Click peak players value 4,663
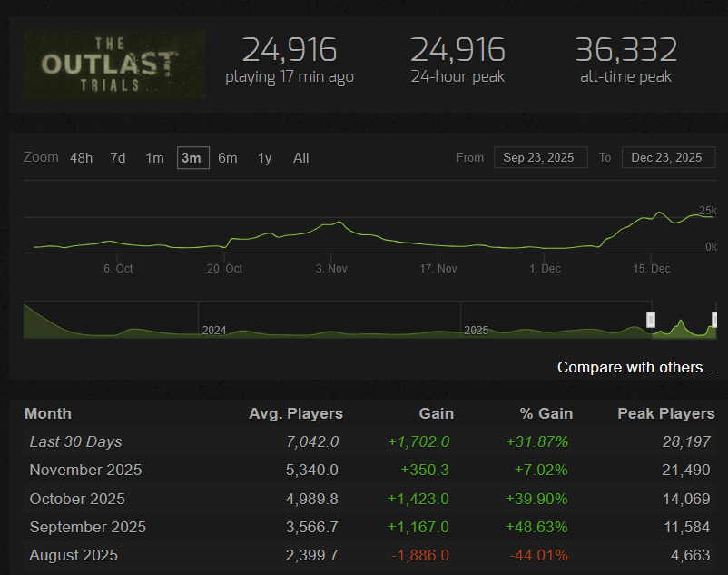Screen dimensions: 728x575 tap(691, 556)
